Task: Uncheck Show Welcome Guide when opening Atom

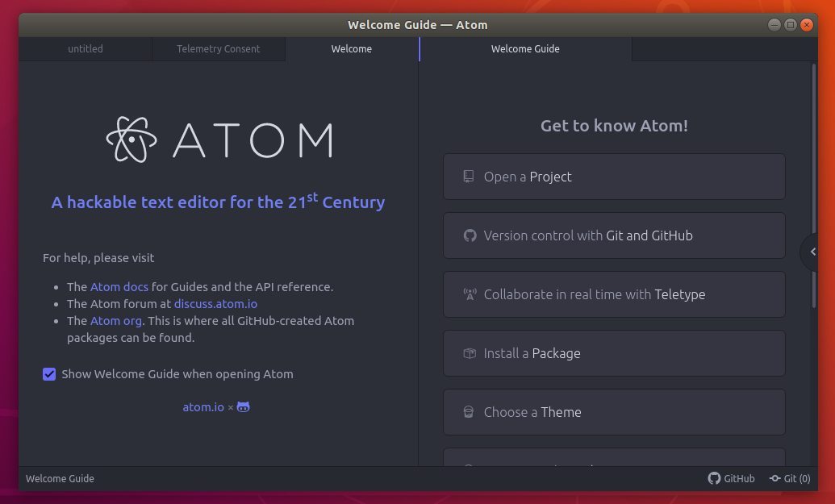Action: tap(49, 374)
